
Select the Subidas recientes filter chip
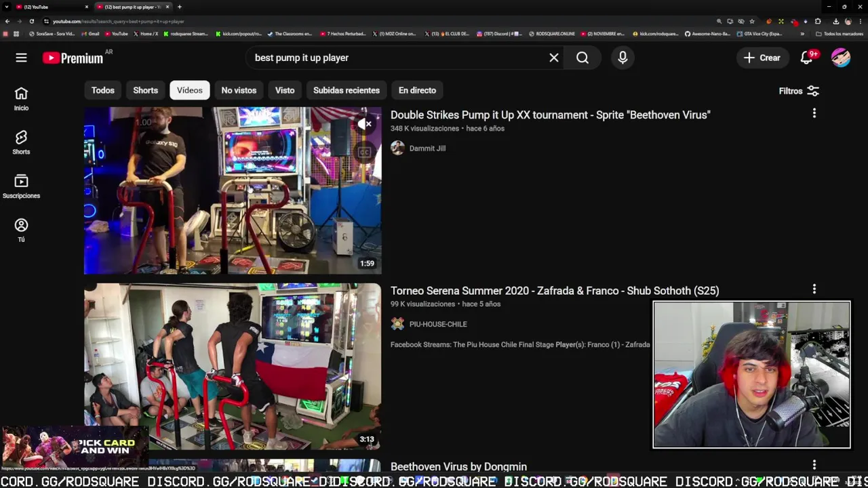(347, 90)
